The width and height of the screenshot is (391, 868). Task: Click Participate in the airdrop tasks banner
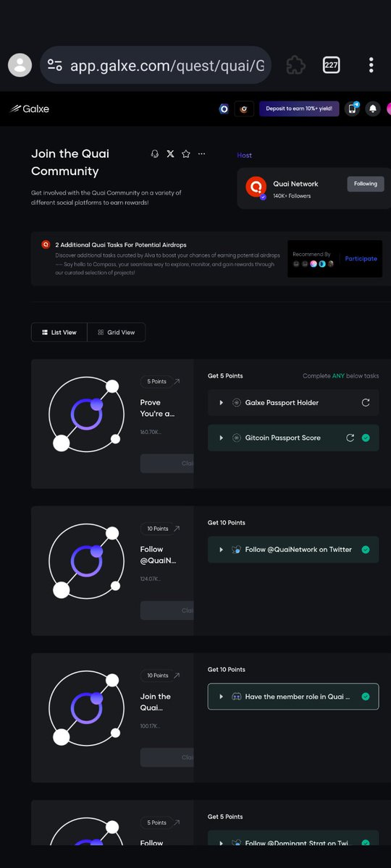361,258
